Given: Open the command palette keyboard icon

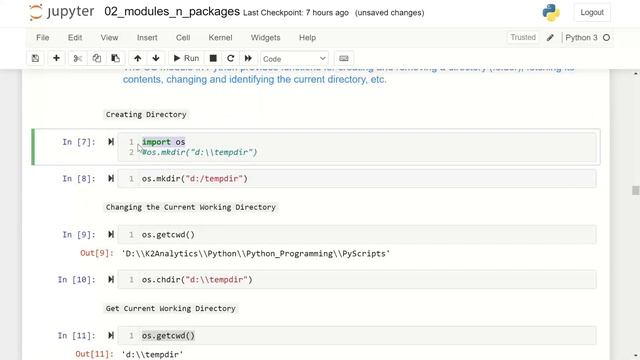Looking at the screenshot, I should [344, 58].
